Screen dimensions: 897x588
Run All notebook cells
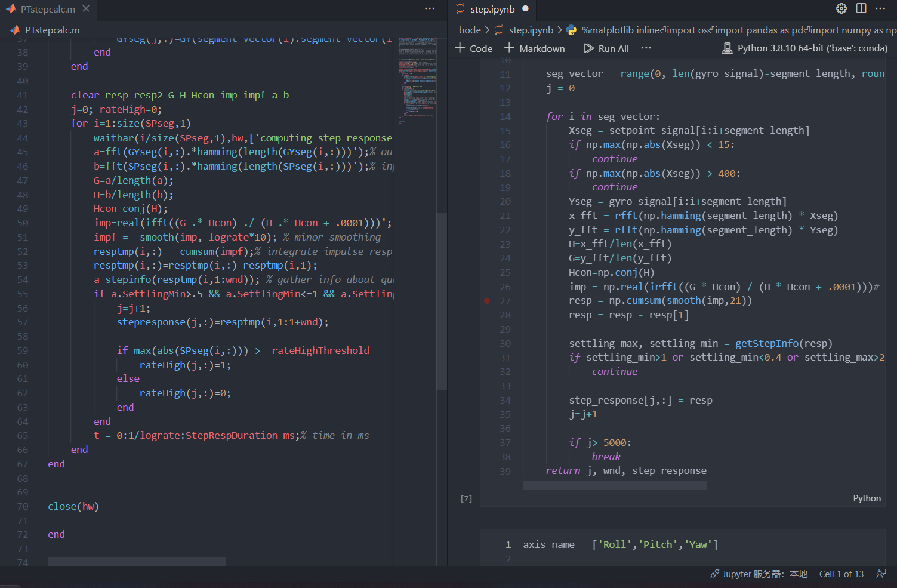(606, 48)
